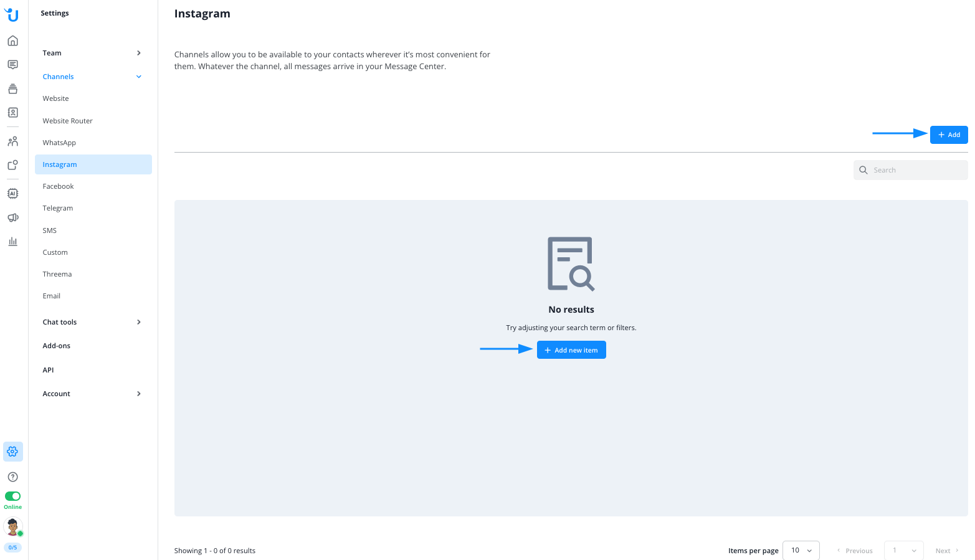Expand the Team settings section

click(92, 53)
